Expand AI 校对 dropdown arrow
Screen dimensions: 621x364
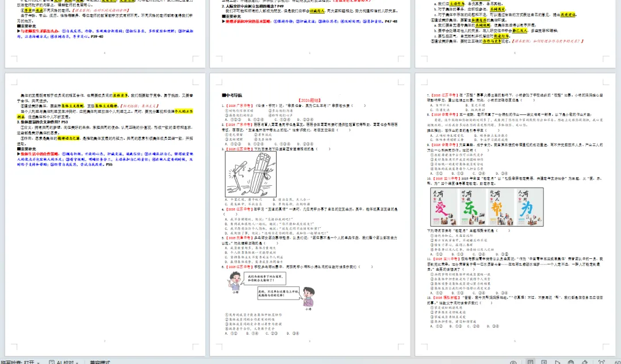[x=78, y=362]
